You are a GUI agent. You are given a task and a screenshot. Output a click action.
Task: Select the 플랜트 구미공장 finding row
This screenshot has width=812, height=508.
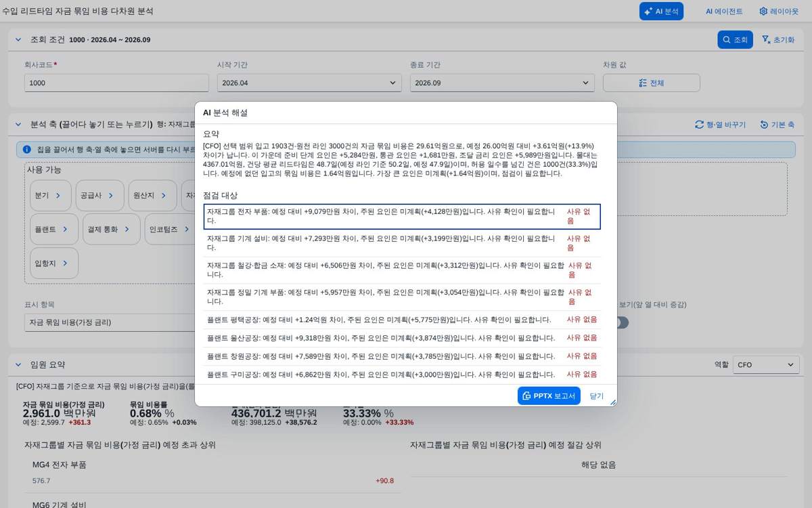coord(402,375)
